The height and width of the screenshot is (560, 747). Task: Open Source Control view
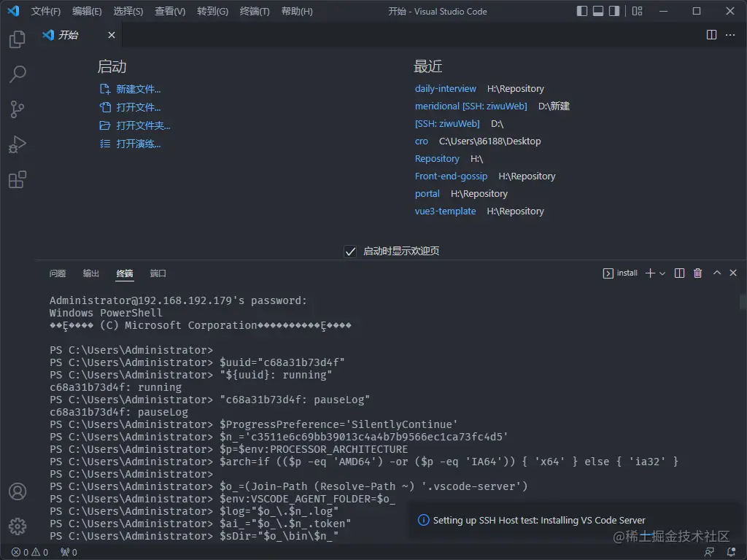point(18,109)
